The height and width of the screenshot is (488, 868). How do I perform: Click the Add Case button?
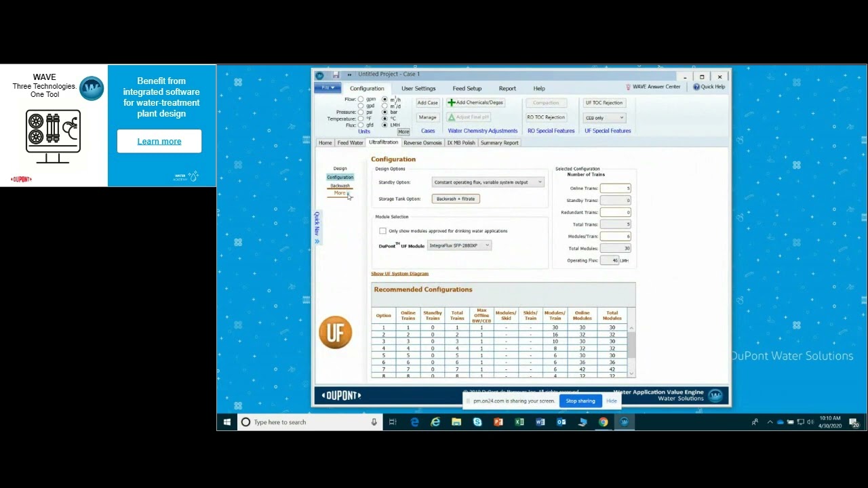click(427, 102)
